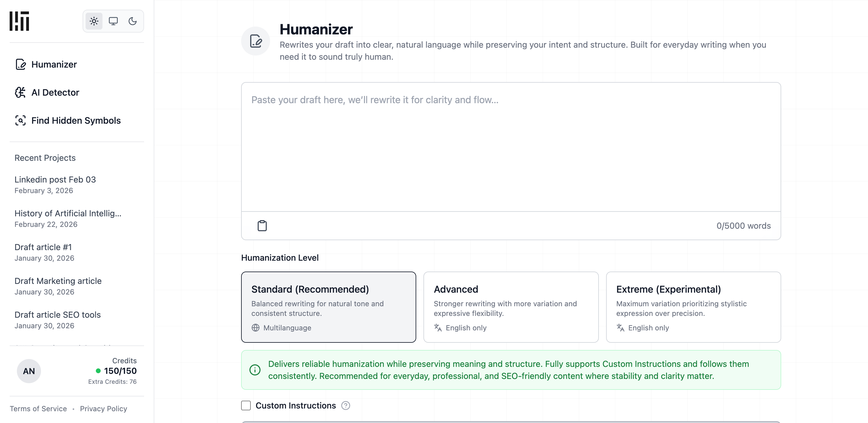Open Terms of Service link
The height and width of the screenshot is (423, 868).
[x=38, y=409]
